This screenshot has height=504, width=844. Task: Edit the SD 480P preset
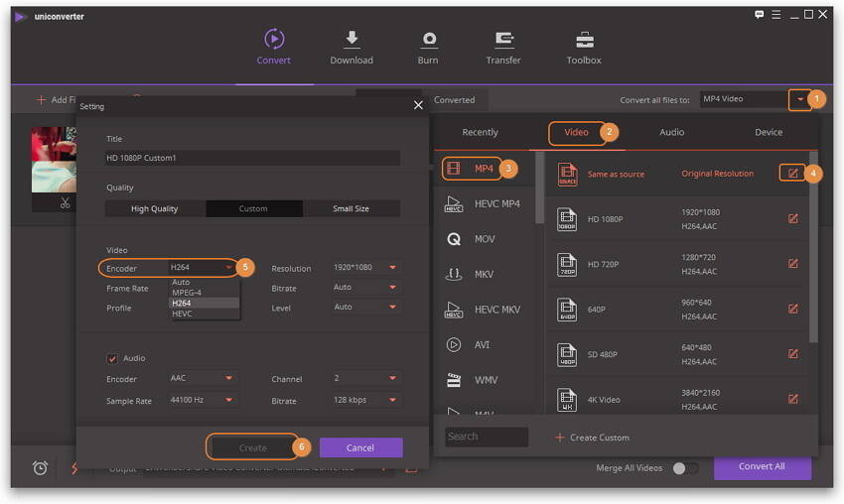[x=793, y=354]
